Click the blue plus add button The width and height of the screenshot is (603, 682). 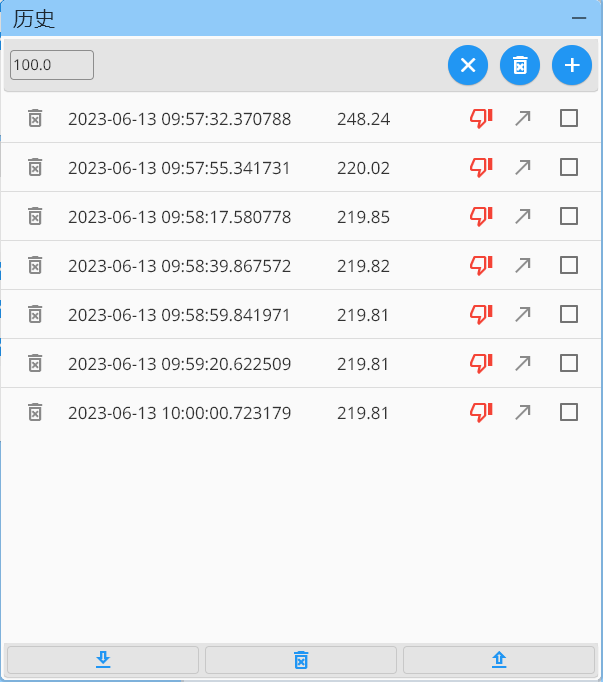click(572, 65)
